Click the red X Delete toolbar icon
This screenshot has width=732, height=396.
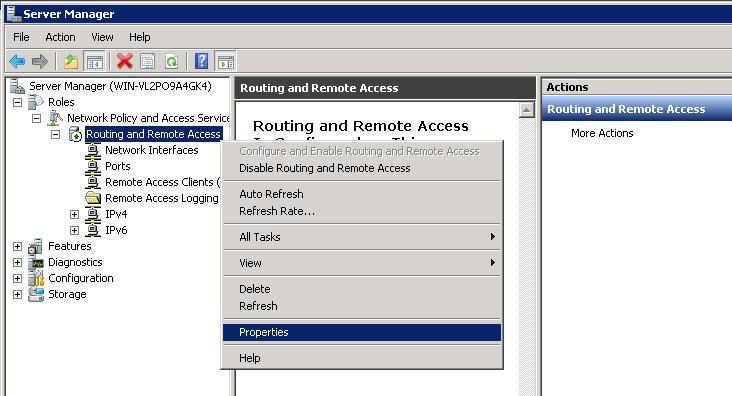(x=125, y=61)
